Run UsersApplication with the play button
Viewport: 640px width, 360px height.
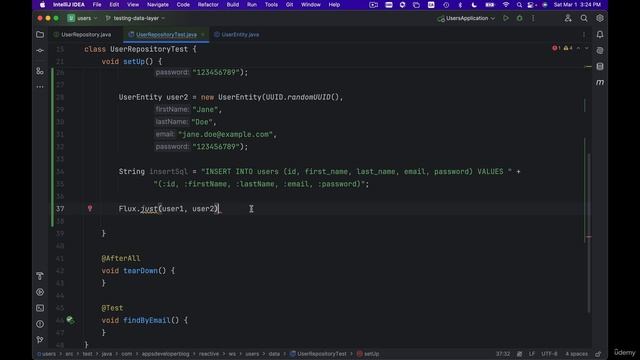point(506,18)
